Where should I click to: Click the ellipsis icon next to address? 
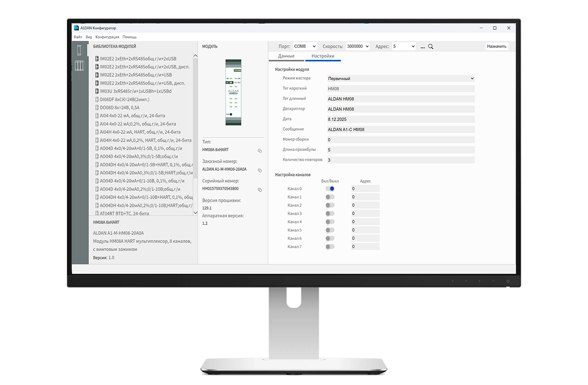[422, 46]
